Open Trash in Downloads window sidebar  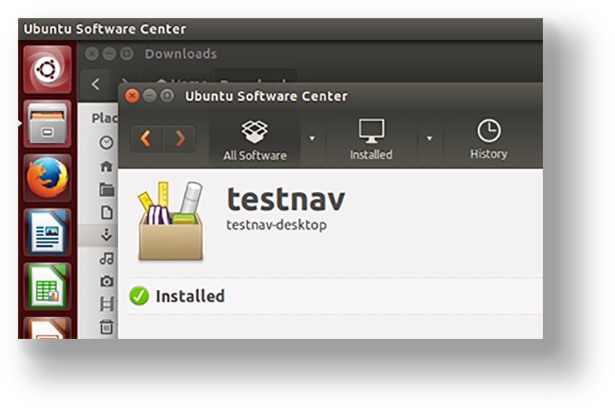(x=107, y=327)
